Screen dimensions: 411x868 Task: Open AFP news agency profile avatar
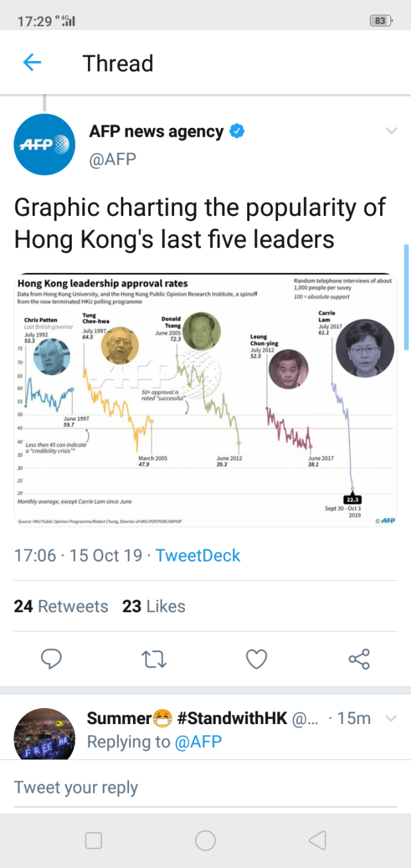tap(44, 145)
